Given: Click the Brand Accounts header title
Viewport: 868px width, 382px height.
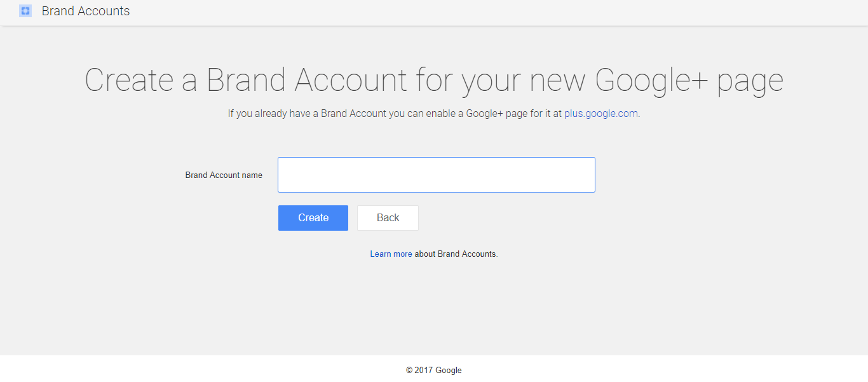Looking at the screenshot, I should pyautogui.click(x=86, y=11).
